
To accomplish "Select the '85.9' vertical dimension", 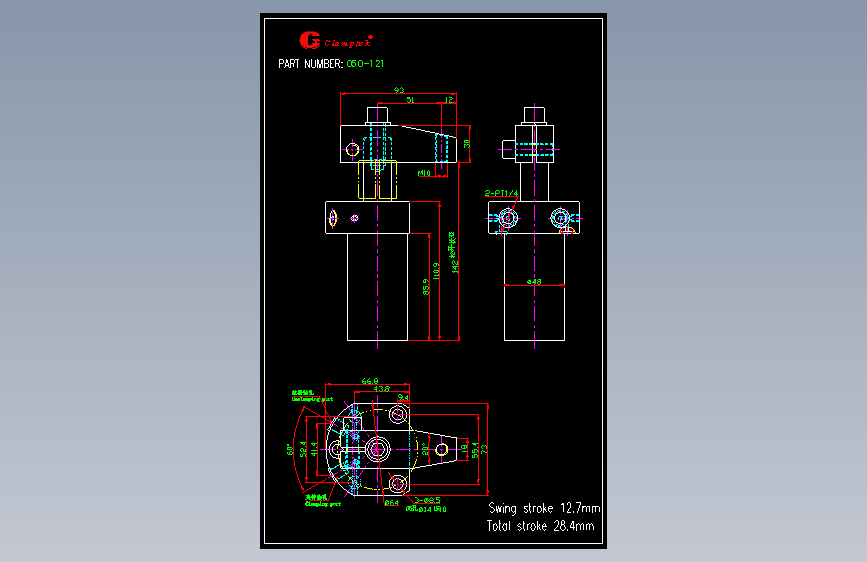I will pos(426,287).
